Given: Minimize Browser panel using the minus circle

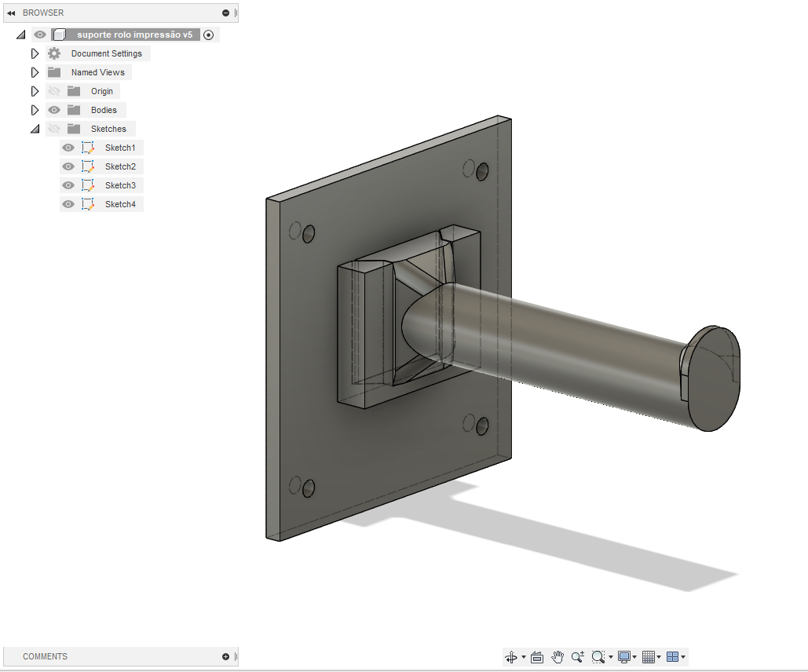Looking at the screenshot, I should [225, 13].
